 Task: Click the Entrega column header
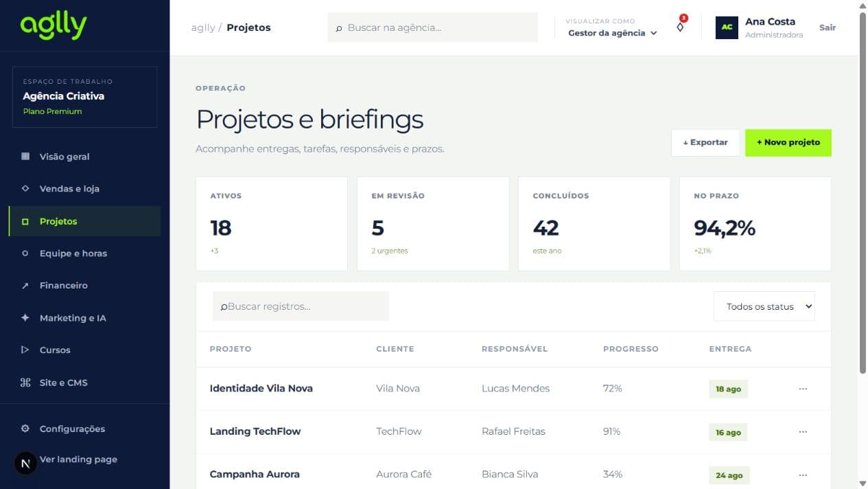pyautogui.click(x=730, y=349)
